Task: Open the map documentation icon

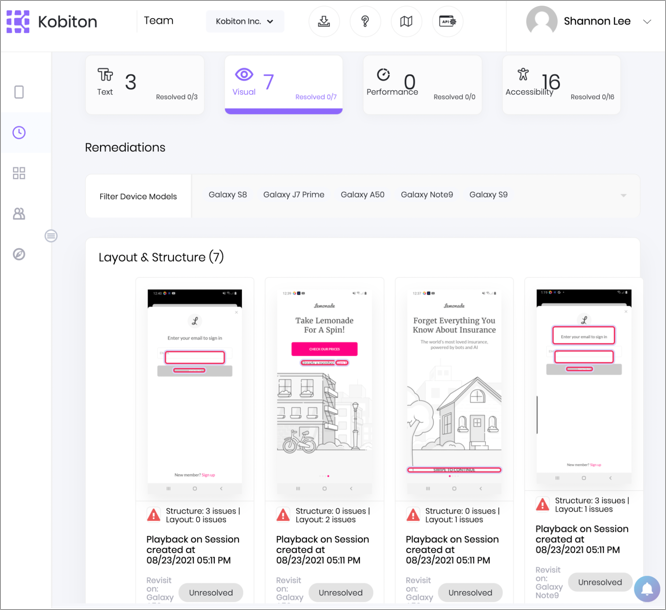Action: coord(406,21)
